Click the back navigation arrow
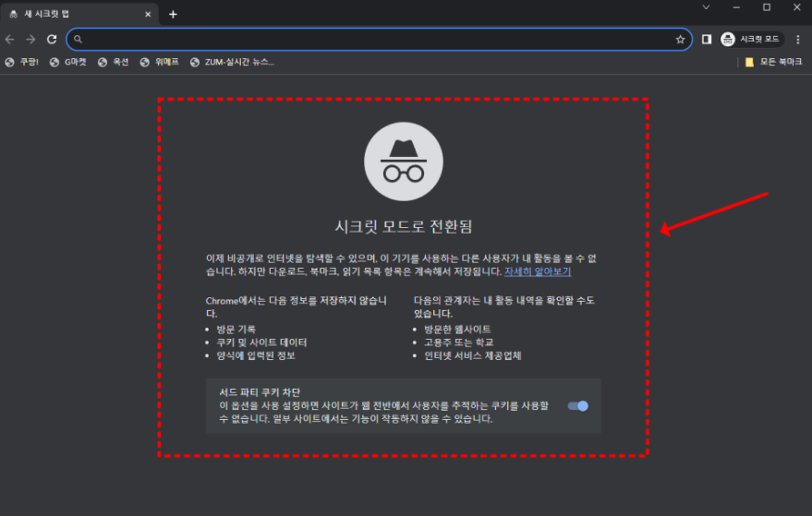812x516 pixels. click(10, 40)
